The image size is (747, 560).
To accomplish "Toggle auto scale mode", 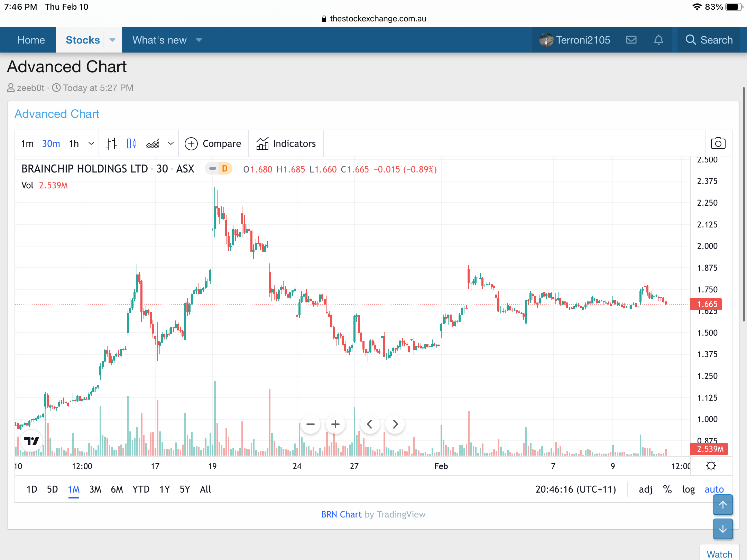I will point(714,489).
